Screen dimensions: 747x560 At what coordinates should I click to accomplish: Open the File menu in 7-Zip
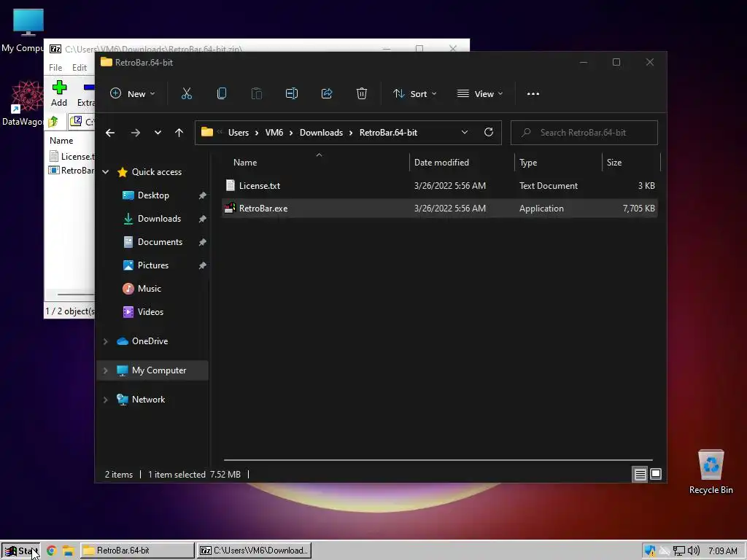tap(55, 68)
